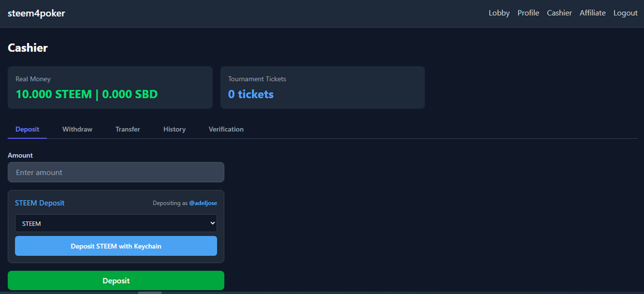Switch to the Withdraw tab

coord(77,129)
